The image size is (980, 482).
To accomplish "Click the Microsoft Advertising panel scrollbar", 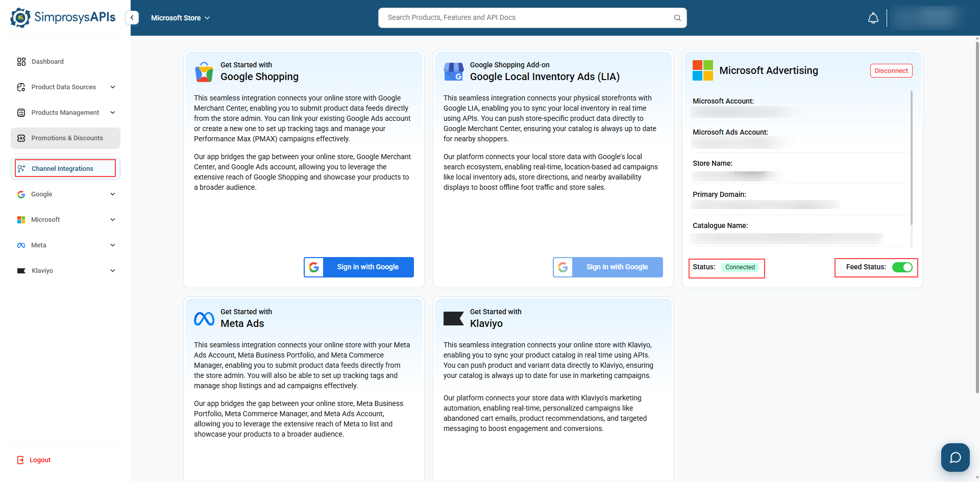I will click(912, 158).
